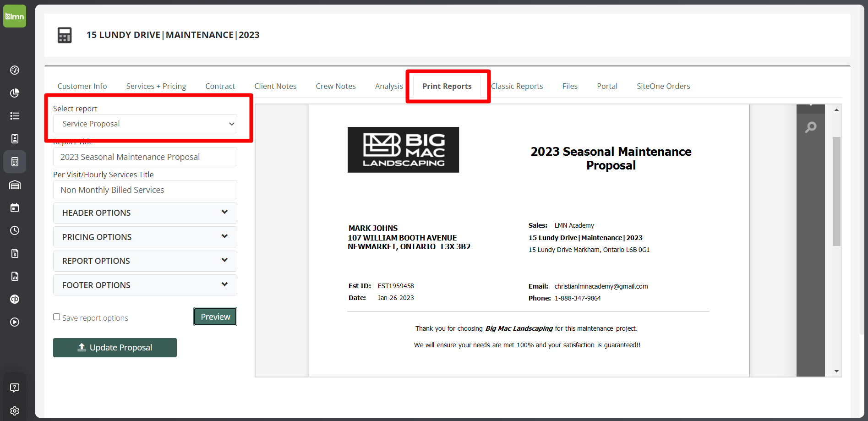
Task: Click the Report Title input field
Action: pyautogui.click(x=145, y=157)
